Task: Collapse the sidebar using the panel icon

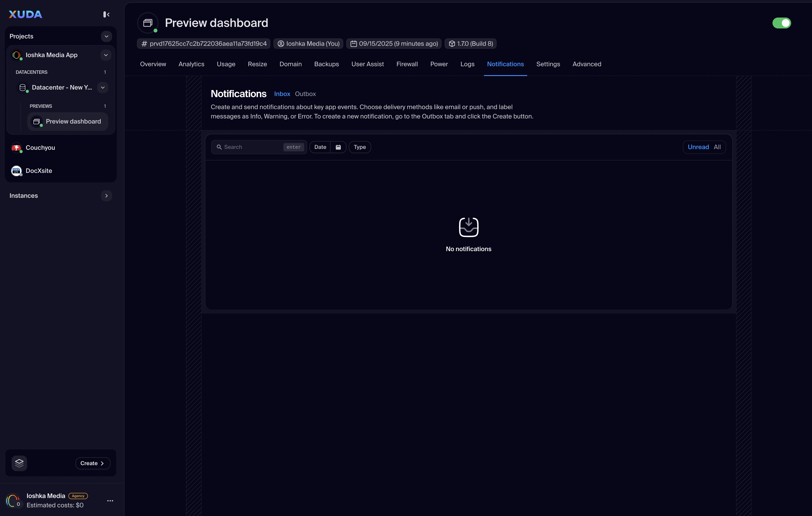Action: click(106, 14)
